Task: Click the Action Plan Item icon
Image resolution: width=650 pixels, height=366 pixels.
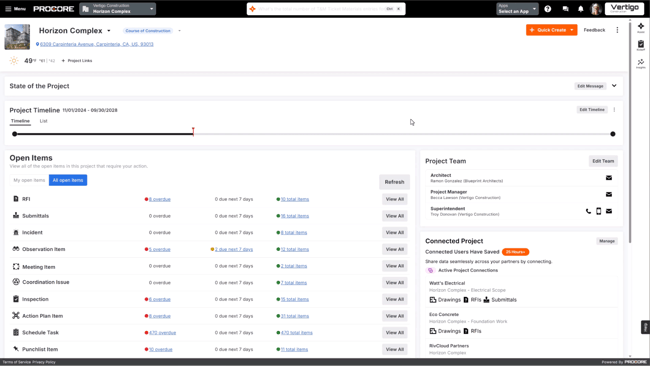Action: 16,316
